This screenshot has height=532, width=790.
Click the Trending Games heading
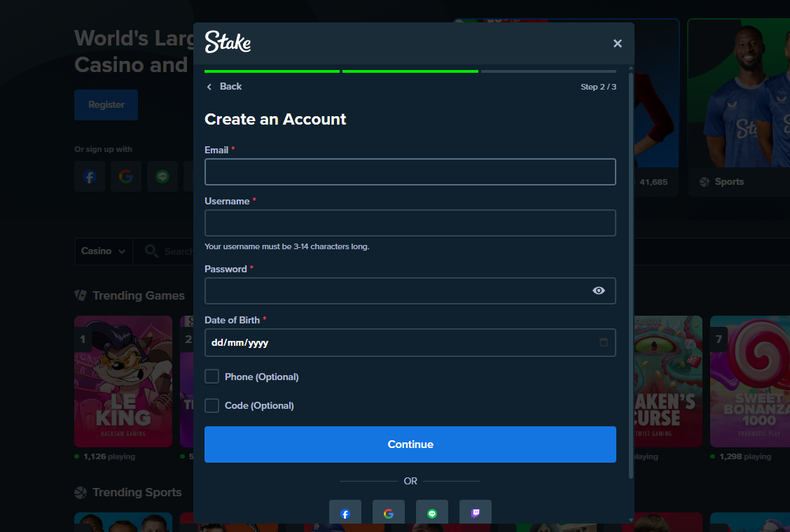point(139,295)
